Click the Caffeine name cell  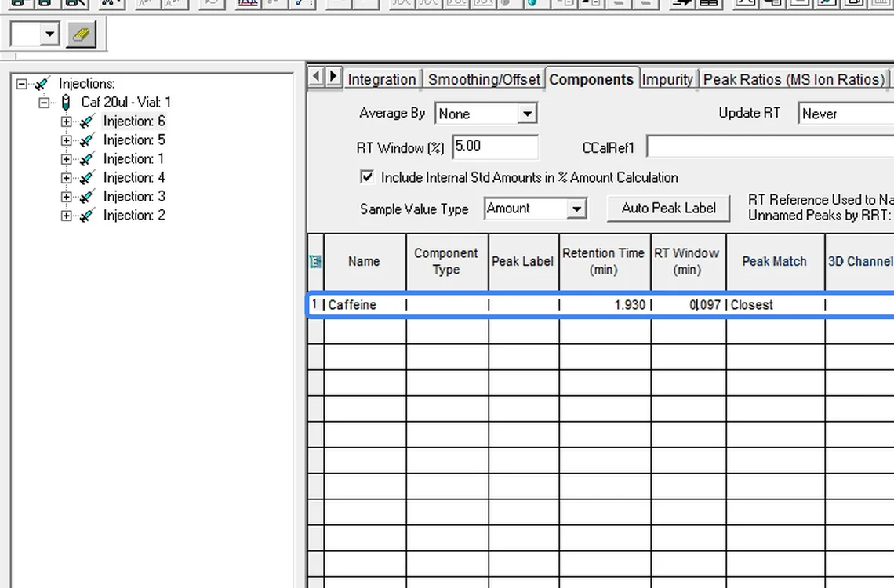[365, 305]
